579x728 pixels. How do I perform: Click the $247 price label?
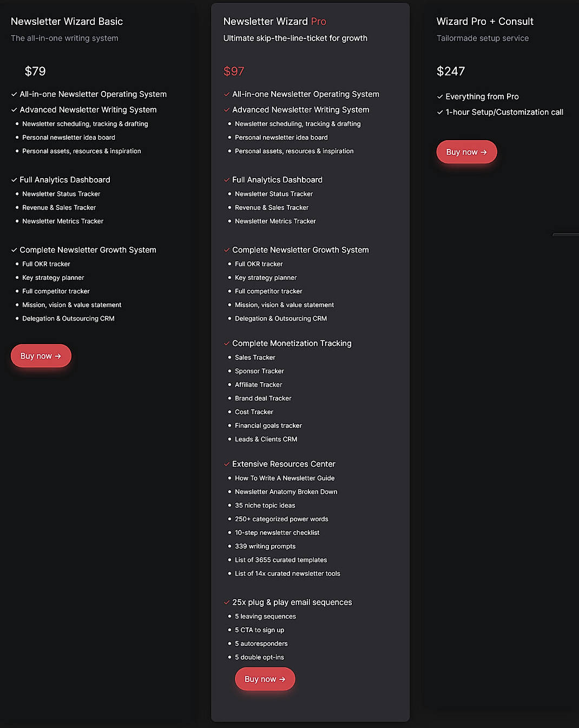[x=451, y=71]
